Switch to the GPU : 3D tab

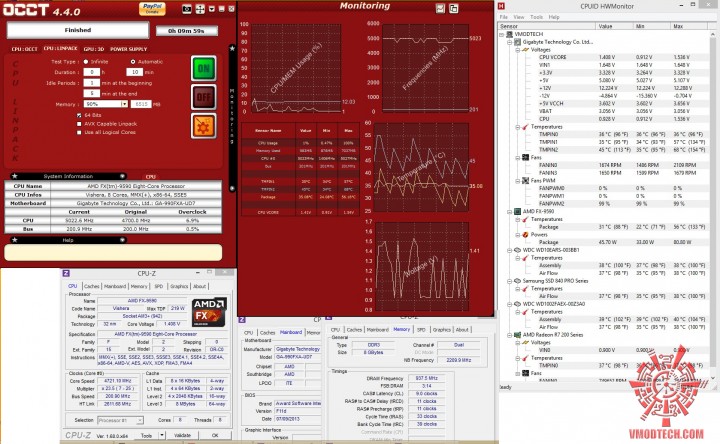coord(94,49)
